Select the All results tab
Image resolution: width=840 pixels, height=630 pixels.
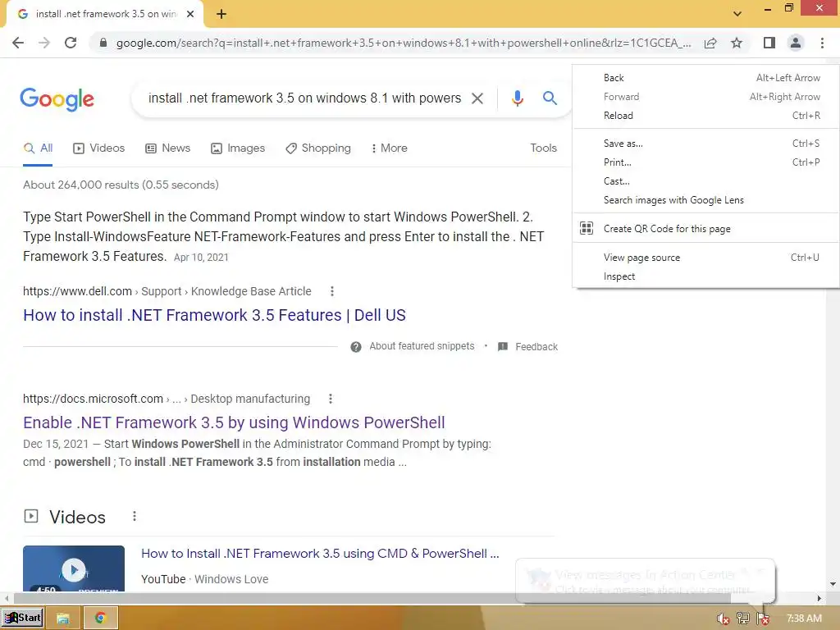tap(38, 148)
